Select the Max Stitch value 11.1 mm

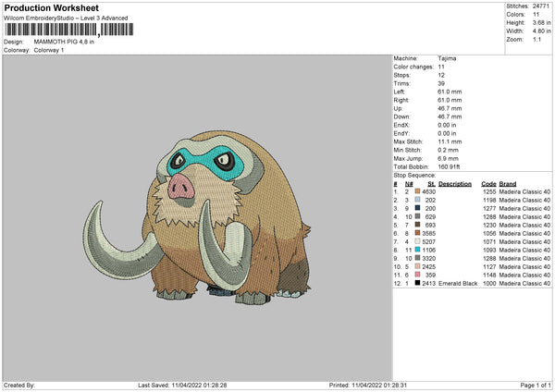click(450, 141)
